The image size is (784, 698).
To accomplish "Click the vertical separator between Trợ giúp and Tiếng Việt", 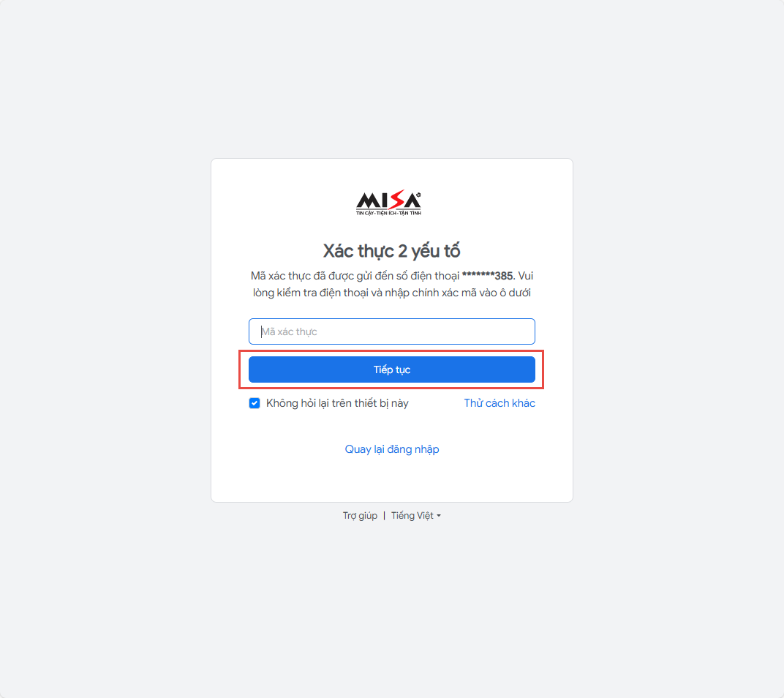I will click(x=385, y=516).
